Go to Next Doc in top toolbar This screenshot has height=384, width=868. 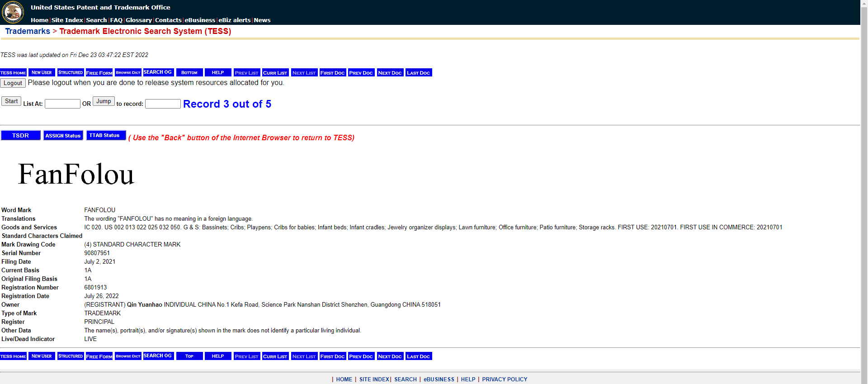(390, 73)
